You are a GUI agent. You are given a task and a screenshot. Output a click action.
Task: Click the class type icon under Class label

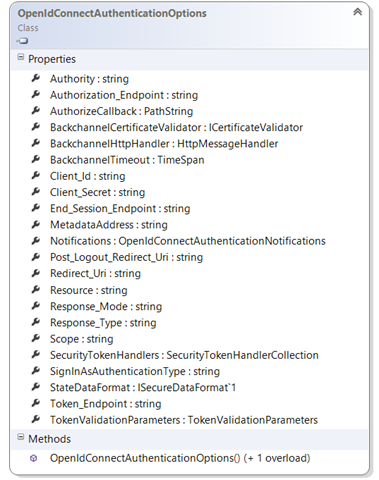[22, 41]
